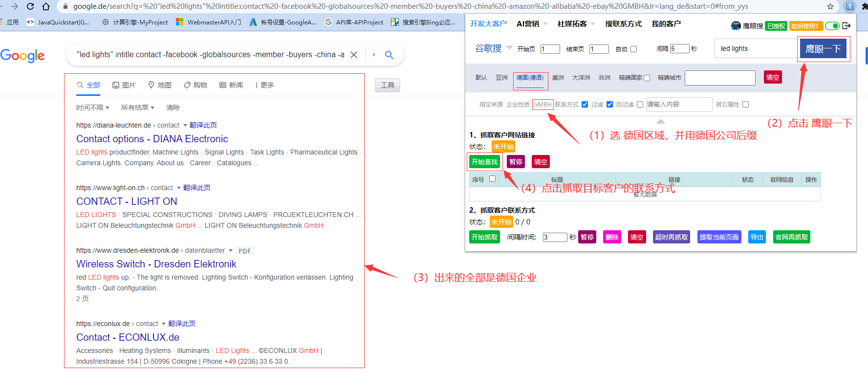Clear the Google search box with the X icon
Image resolution: width=868 pixels, height=373 pixels.
click(354, 55)
